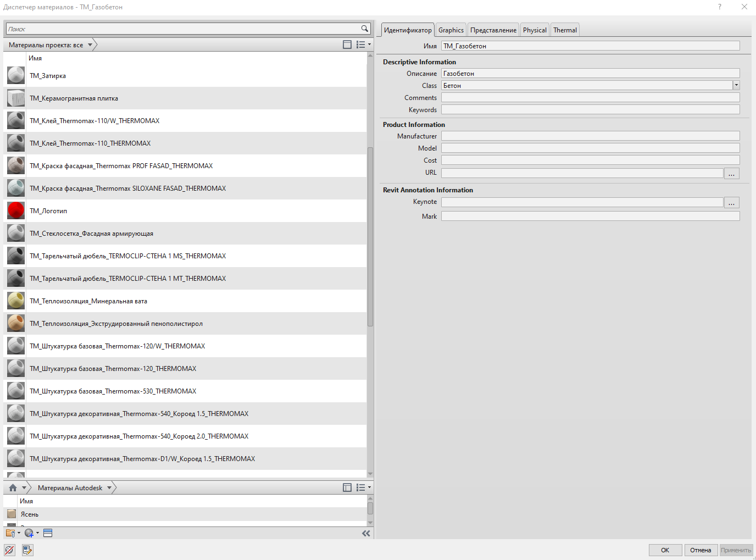Collapse the browser panel with double chevron
The width and height of the screenshot is (756, 560).
(x=366, y=533)
